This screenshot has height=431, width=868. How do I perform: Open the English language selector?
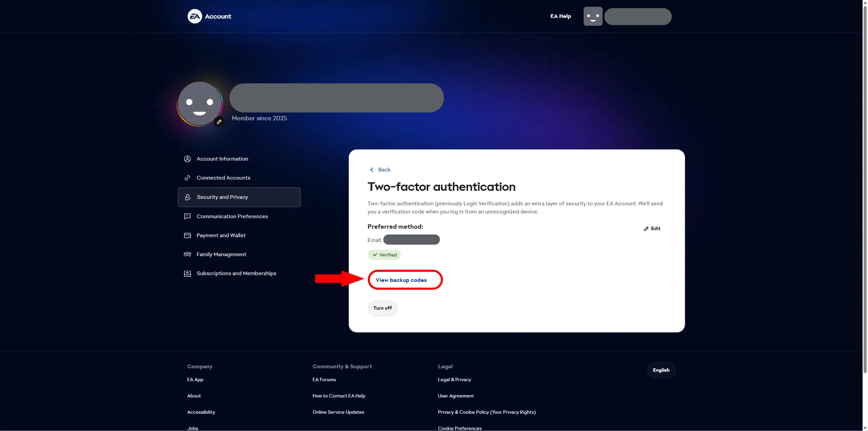(x=661, y=370)
